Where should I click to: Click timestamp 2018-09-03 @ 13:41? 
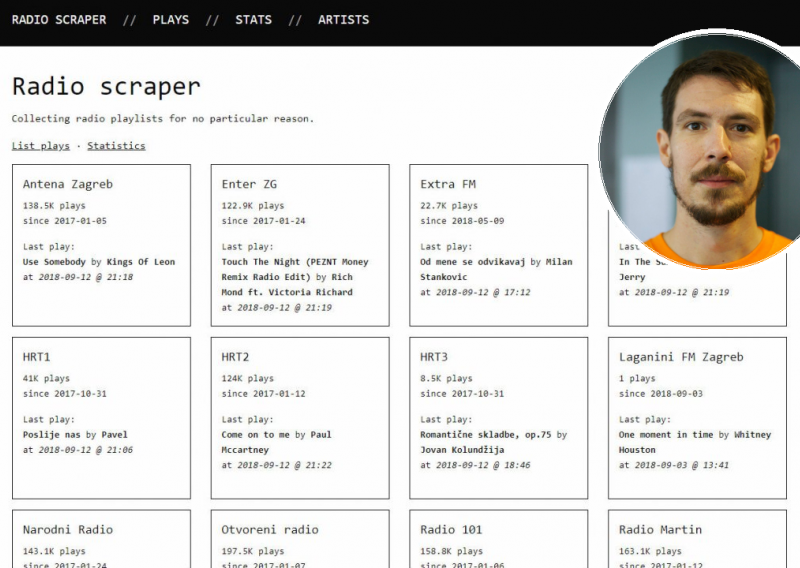click(x=682, y=465)
